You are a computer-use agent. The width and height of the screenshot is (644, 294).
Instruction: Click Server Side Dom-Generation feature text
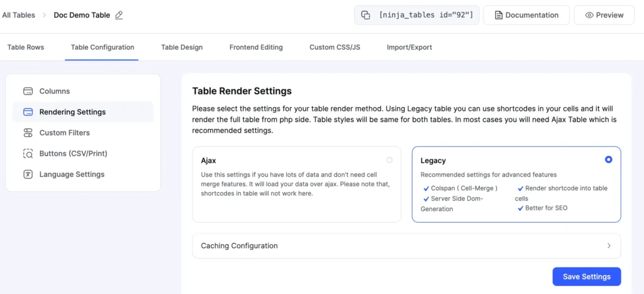452,204
